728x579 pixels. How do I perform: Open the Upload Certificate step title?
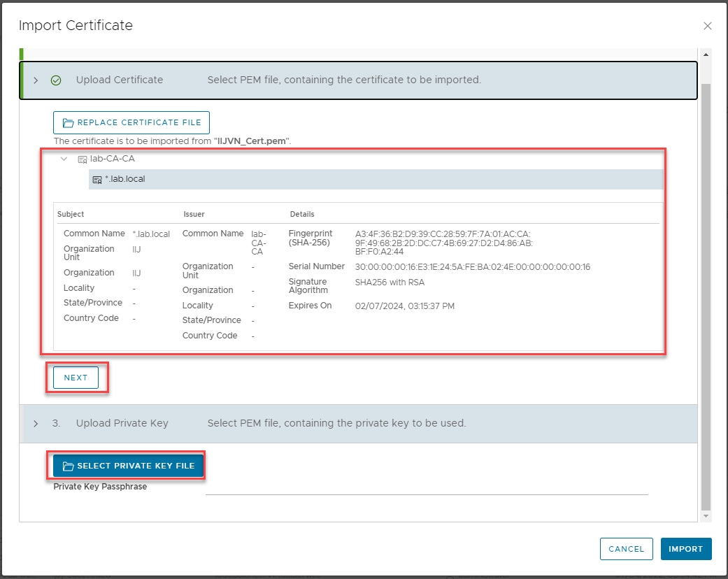point(120,80)
